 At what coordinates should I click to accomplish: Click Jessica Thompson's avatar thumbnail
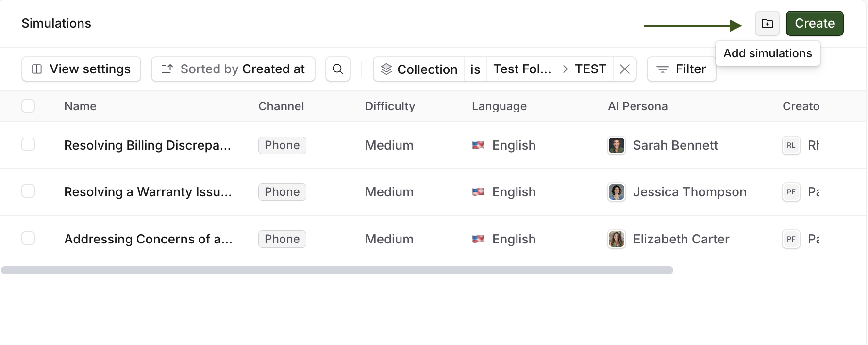tap(617, 192)
